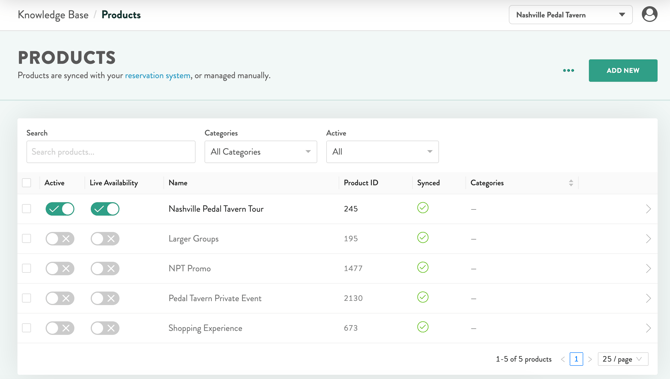Click the Products breadcrumb
This screenshot has height=379, width=670.
tap(121, 15)
